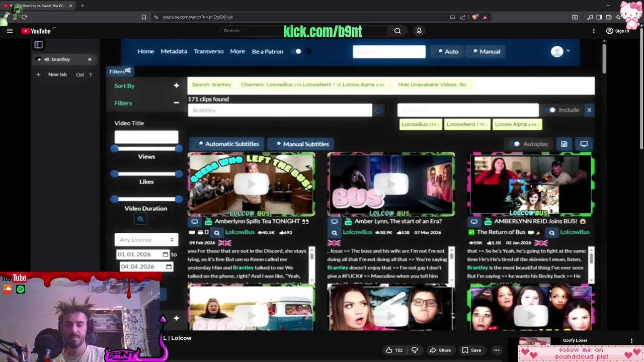Dislike the YouTube video
Viewport: 644px width, 362px height.
click(x=415, y=350)
